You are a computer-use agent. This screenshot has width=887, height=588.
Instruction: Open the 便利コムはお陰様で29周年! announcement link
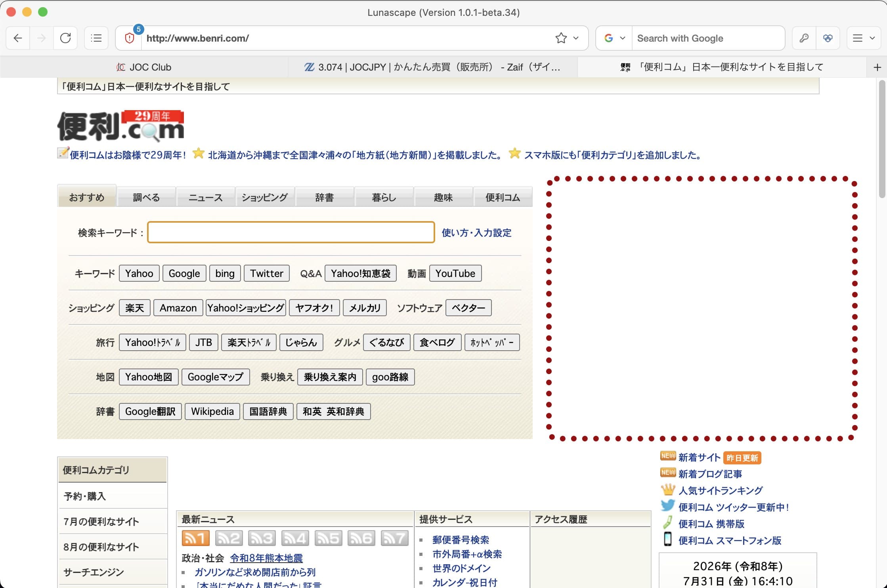click(x=128, y=155)
